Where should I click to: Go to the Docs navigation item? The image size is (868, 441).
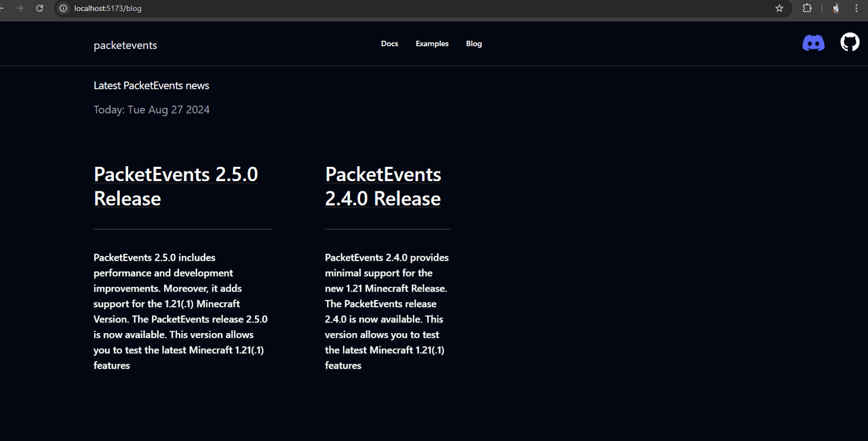[x=389, y=43]
